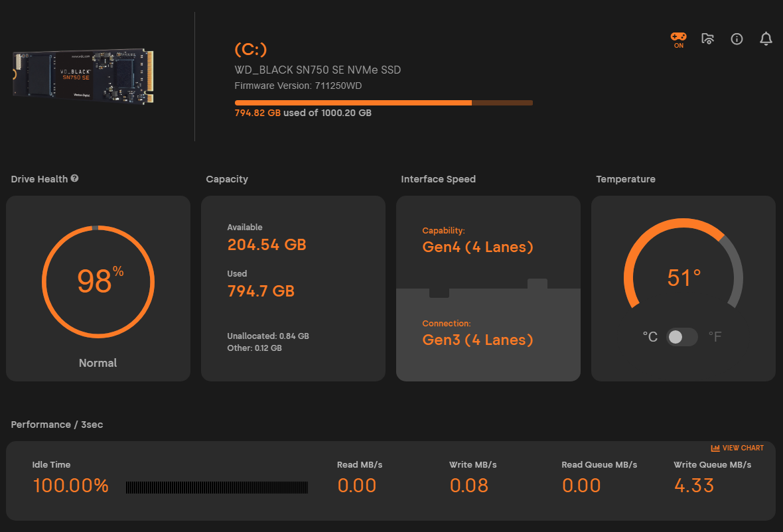Click the °C unit label
Image resolution: width=783 pixels, height=532 pixels.
pos(650,337)
